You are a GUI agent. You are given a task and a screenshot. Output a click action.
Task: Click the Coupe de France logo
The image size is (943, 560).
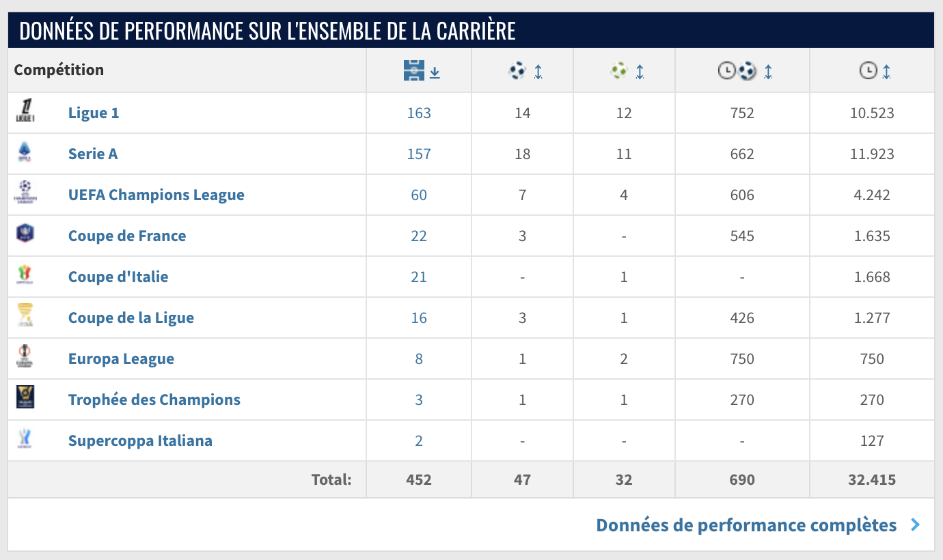point(25,234)
